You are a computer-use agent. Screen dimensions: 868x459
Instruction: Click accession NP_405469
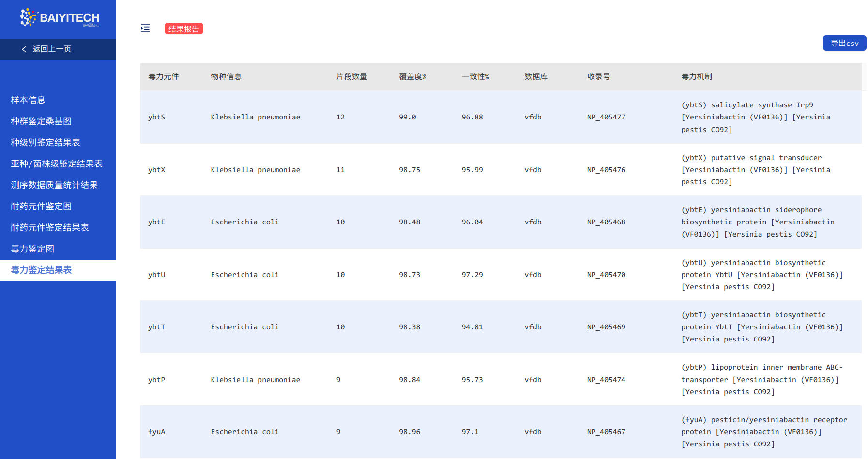point(606,327)
